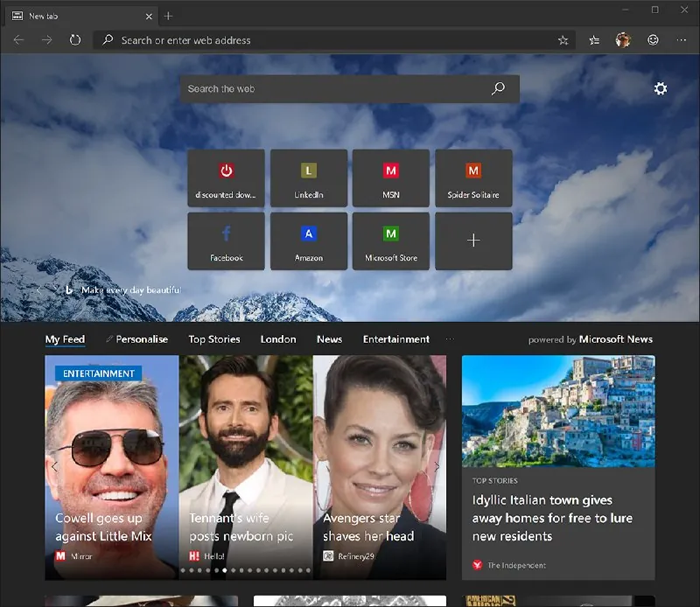Switch to the News tab
Image resolution: width=700 pixels, height=607 pixels.
[x=330, y=339]
